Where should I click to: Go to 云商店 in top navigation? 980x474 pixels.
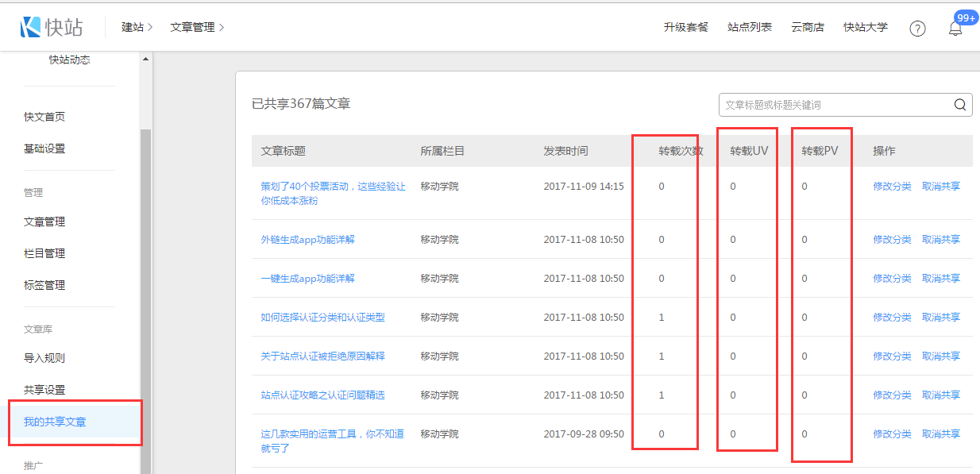pos(807,27)
